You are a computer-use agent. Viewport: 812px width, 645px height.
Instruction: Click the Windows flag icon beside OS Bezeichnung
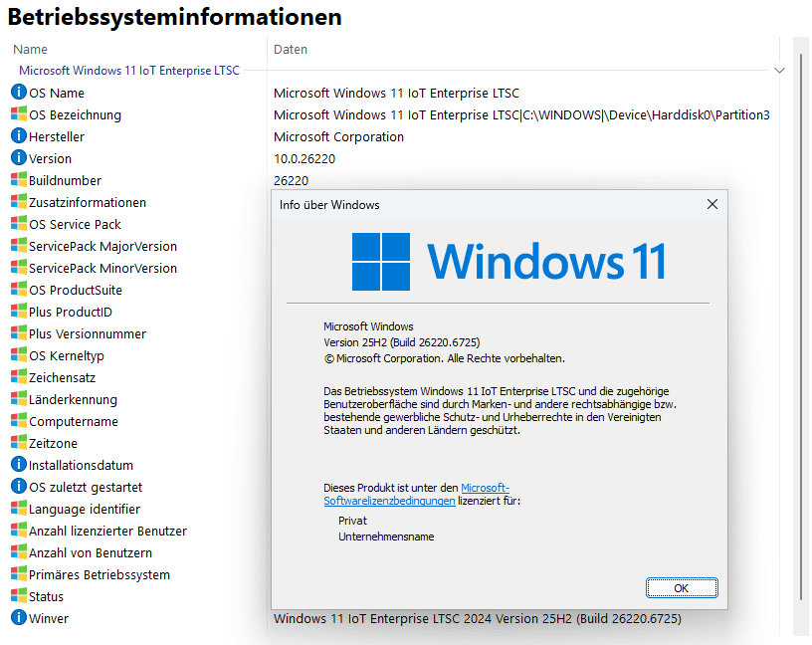coord(19,114)
